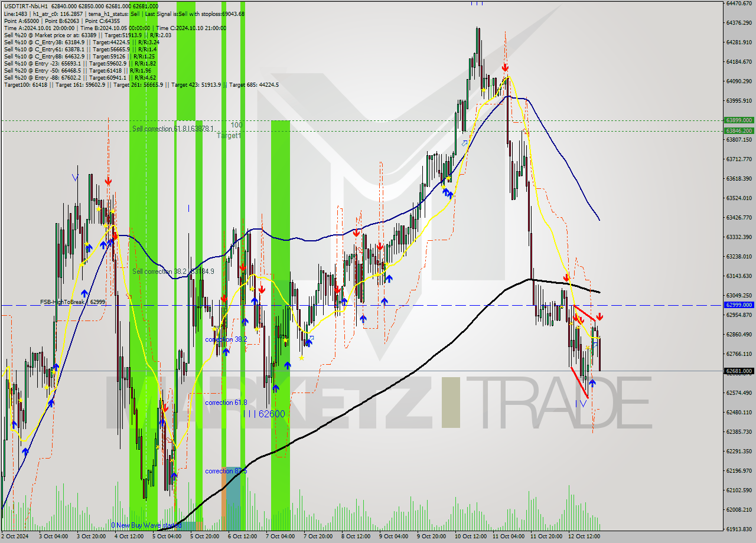Select the '12 Oct 12:00' time axis label

coord(584,537)
